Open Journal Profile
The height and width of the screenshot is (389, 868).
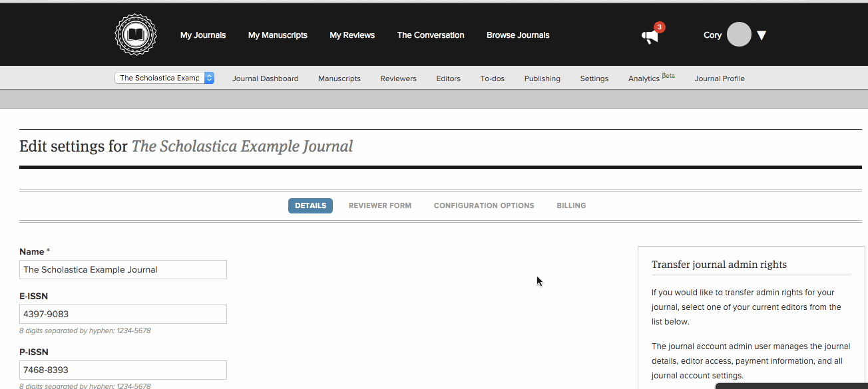pos(720,78)
